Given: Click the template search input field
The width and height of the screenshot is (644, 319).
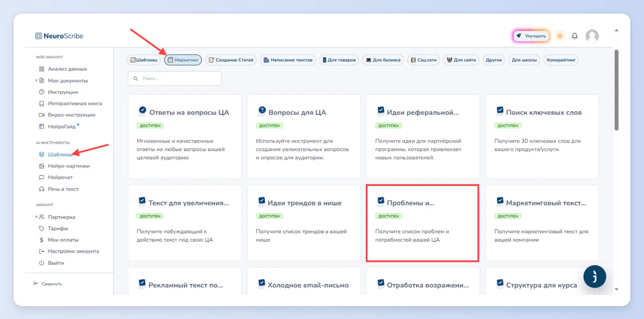Looking at the screenshot, I should pos(175,78).
